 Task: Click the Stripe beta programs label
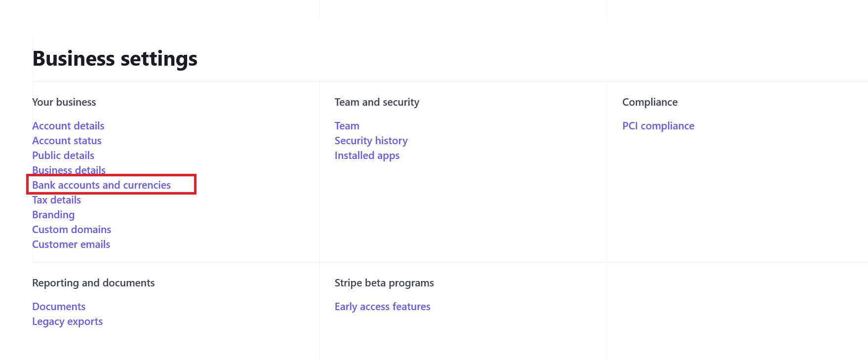pyautogui.click(x=384, y=283)
